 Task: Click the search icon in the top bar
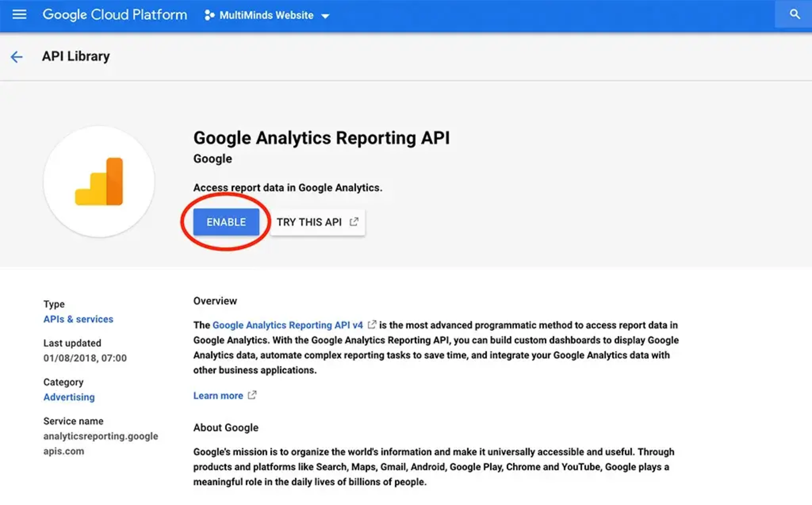point(794,14)
